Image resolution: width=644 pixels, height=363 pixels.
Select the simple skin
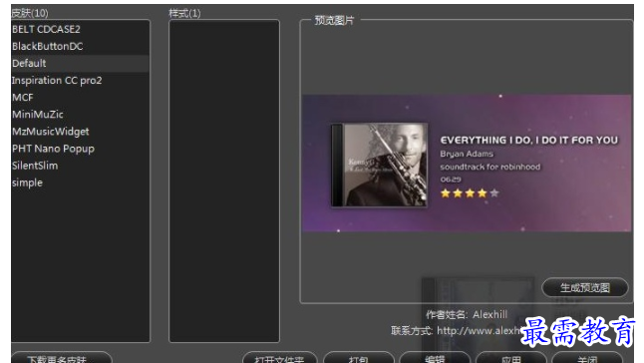[x=80, y=182]
